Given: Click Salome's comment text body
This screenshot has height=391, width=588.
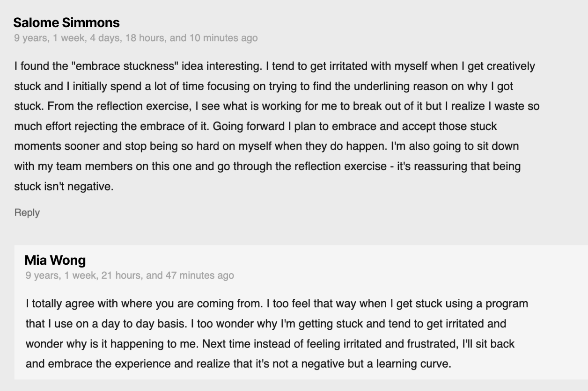Looking at the screenshot, I should 276,126.
